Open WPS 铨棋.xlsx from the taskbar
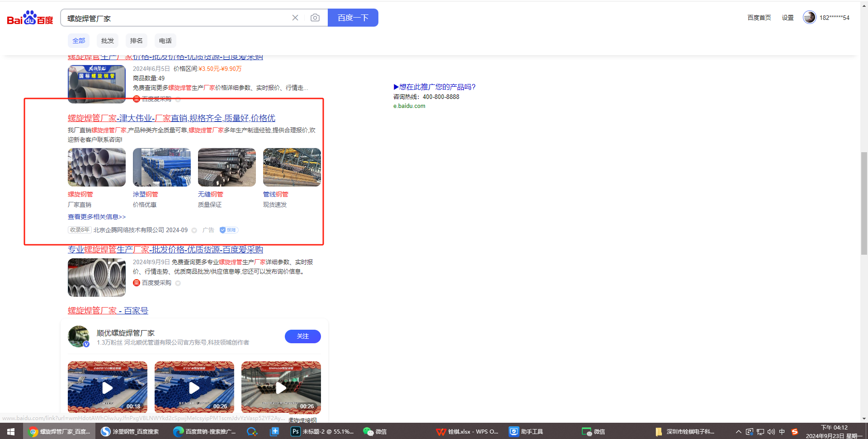This screenshot has height=439, width=868. [467, 431]
